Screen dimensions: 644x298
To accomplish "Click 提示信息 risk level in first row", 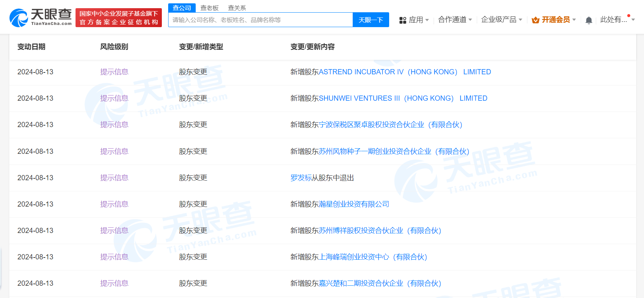I will (x=114, y=72).
